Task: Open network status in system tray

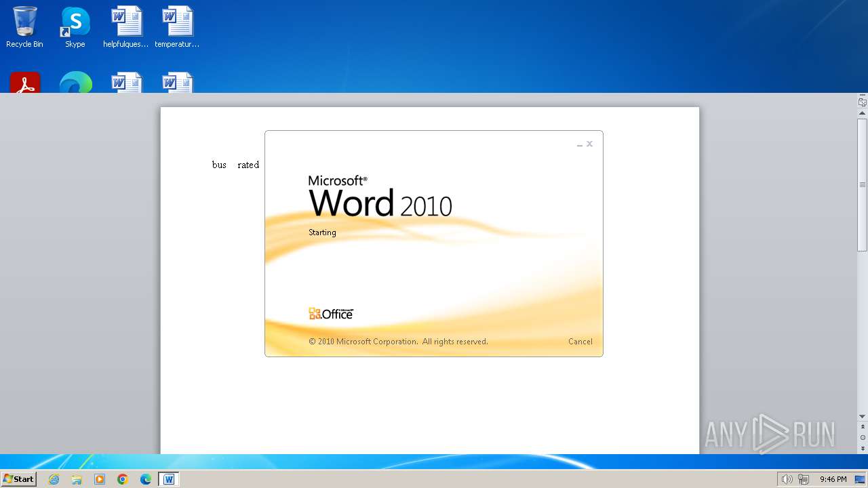Action: coord(804,479)
